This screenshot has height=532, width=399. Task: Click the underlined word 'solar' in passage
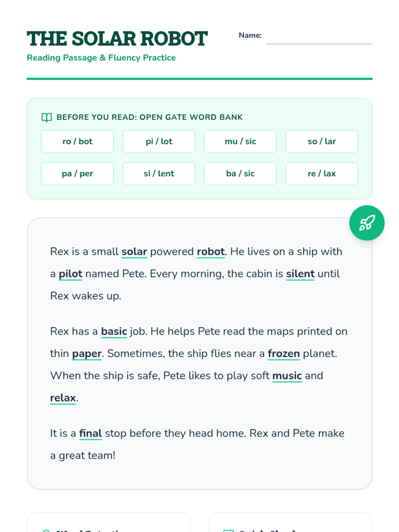tap(134, 252)
